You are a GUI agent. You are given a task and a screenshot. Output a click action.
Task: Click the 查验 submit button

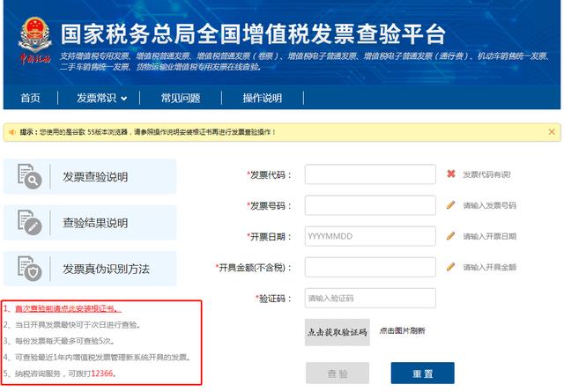click(x=338, y=374)
